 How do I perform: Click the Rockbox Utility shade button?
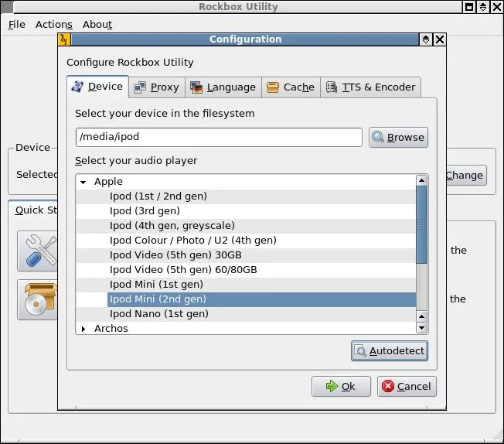coord(483,7)
